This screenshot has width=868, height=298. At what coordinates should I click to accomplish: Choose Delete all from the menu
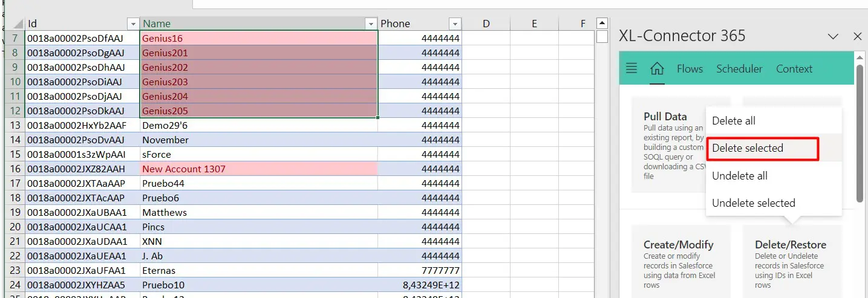(x=734, y=121)
